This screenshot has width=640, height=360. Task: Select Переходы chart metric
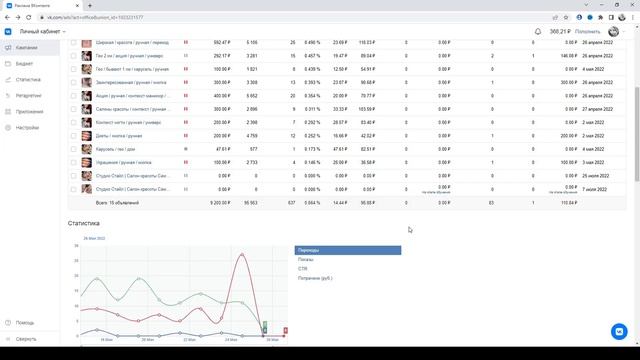point(348,250)
